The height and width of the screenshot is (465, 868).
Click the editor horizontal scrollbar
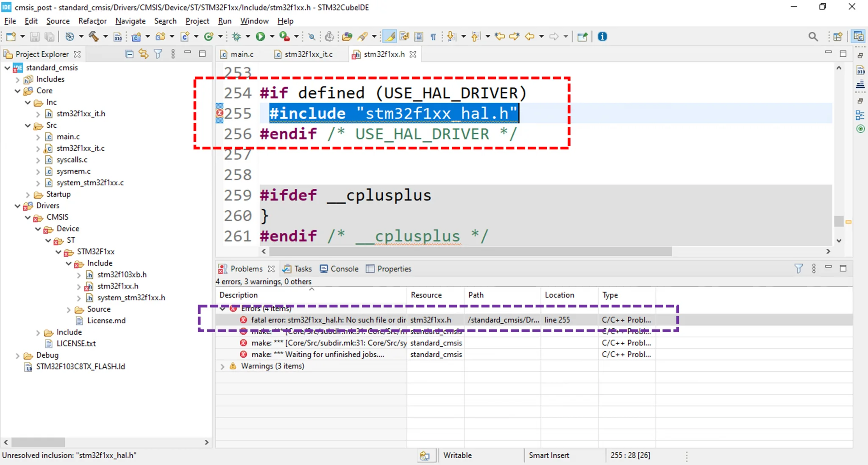pos(470,252)
